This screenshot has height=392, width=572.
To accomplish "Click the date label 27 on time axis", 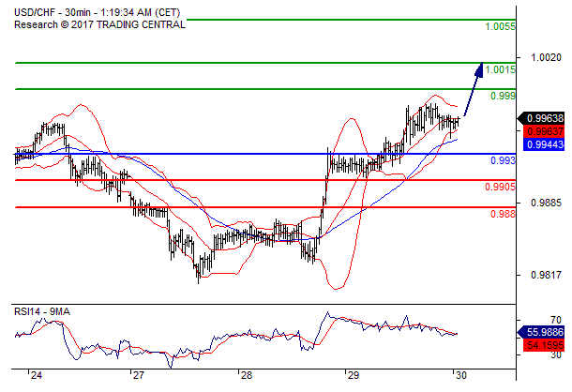I will (139, 375).
